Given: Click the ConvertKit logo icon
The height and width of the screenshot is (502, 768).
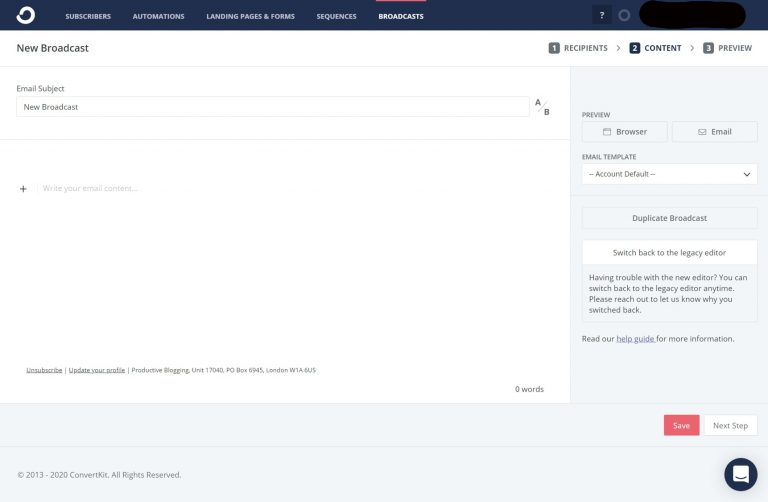Looking at the screenshot, I should 25,15.
